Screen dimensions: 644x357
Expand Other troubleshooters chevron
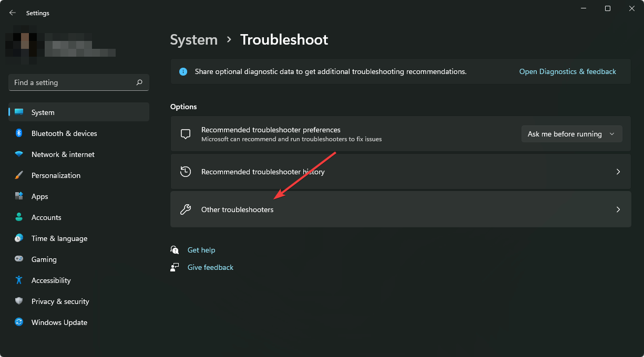[x=618, y=209]
